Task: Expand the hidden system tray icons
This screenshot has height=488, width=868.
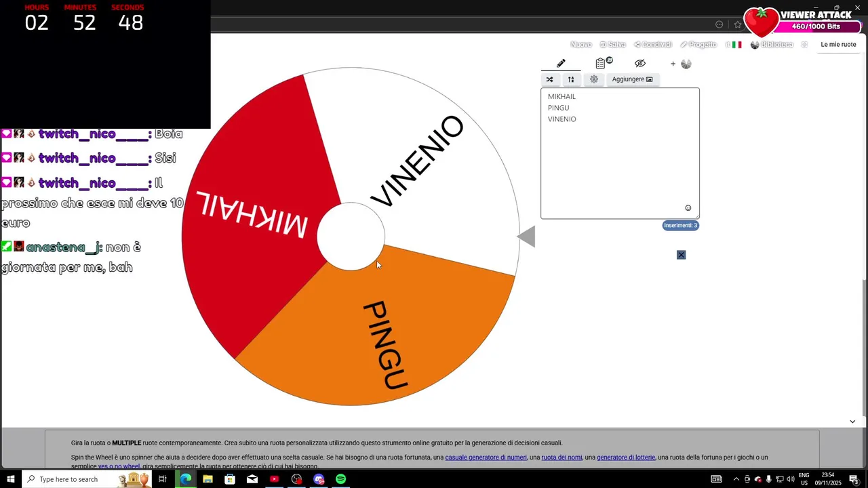Action: point(736,479)
